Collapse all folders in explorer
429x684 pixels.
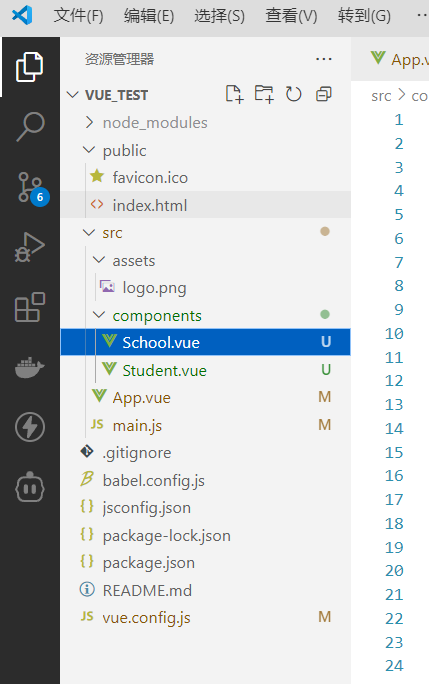(x=323, y=94)
